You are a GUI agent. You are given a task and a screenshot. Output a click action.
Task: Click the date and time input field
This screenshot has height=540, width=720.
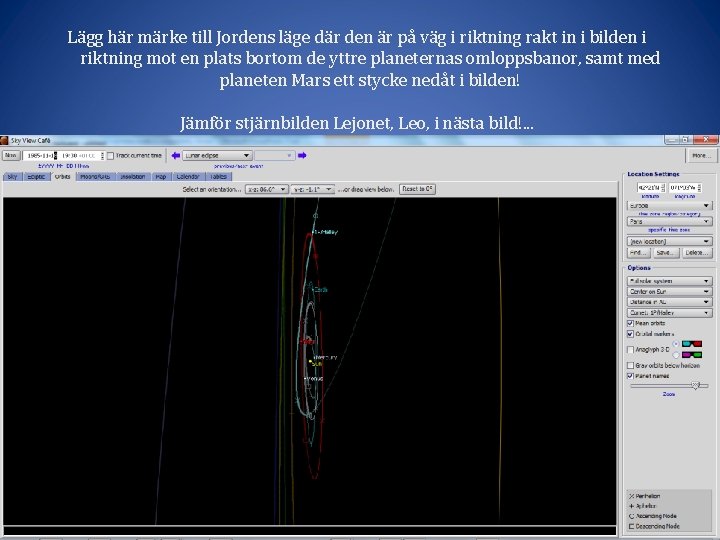click(x=62, y=156)
